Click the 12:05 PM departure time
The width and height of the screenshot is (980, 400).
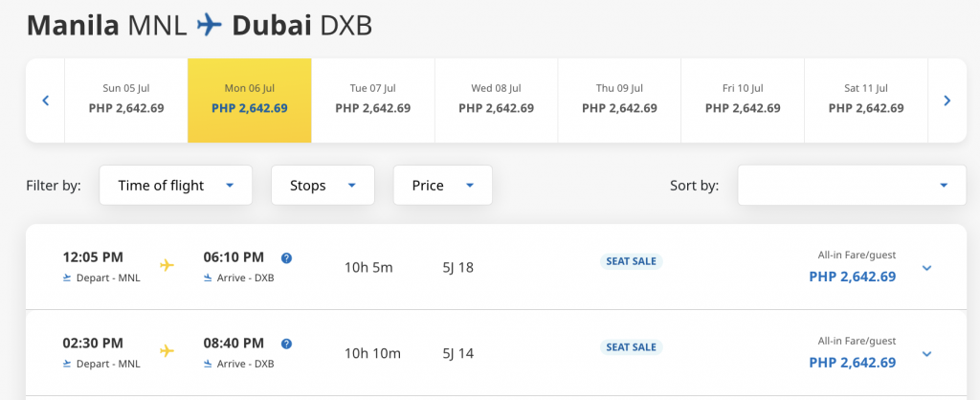click(x=93, y=256)
